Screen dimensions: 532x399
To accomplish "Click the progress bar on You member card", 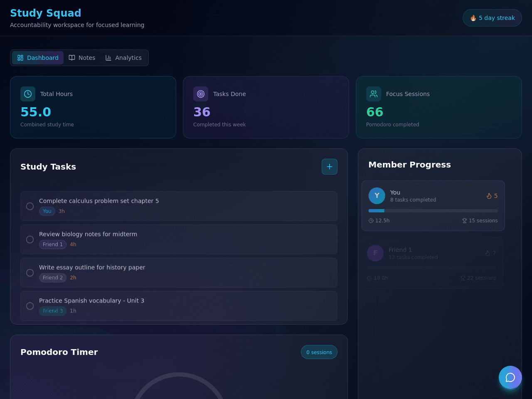I will 433,211.
